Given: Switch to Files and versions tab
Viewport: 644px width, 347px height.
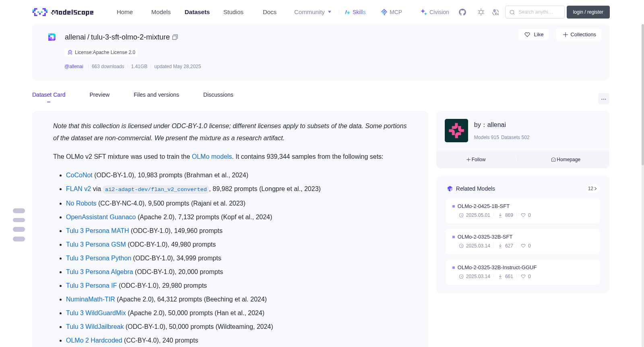Looking at the screenshot, I should click(x=156, y=95).
